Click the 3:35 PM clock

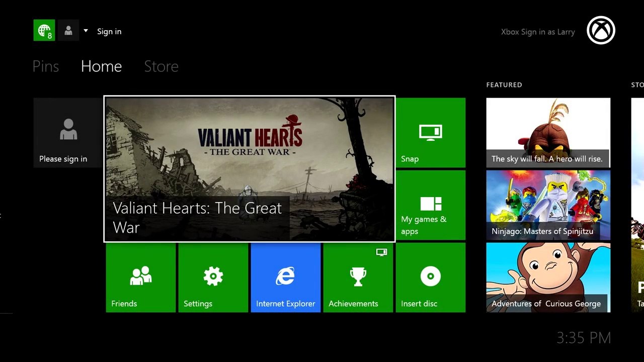click(x=584, y=338)
